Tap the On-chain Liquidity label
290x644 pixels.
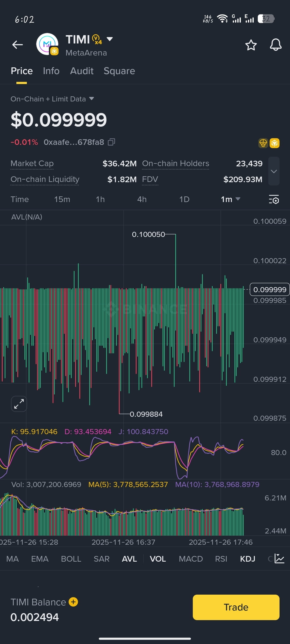pos(45,179)
